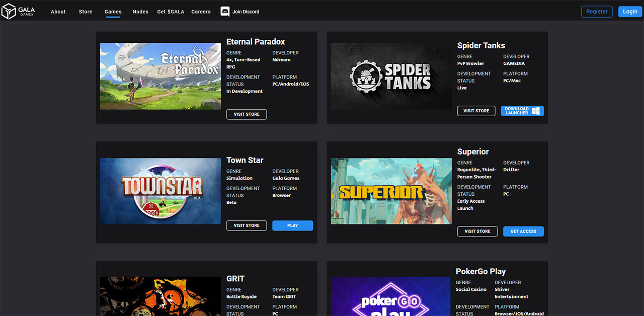Play the Town Star game
Screen dimensions: 644x316
292,225
